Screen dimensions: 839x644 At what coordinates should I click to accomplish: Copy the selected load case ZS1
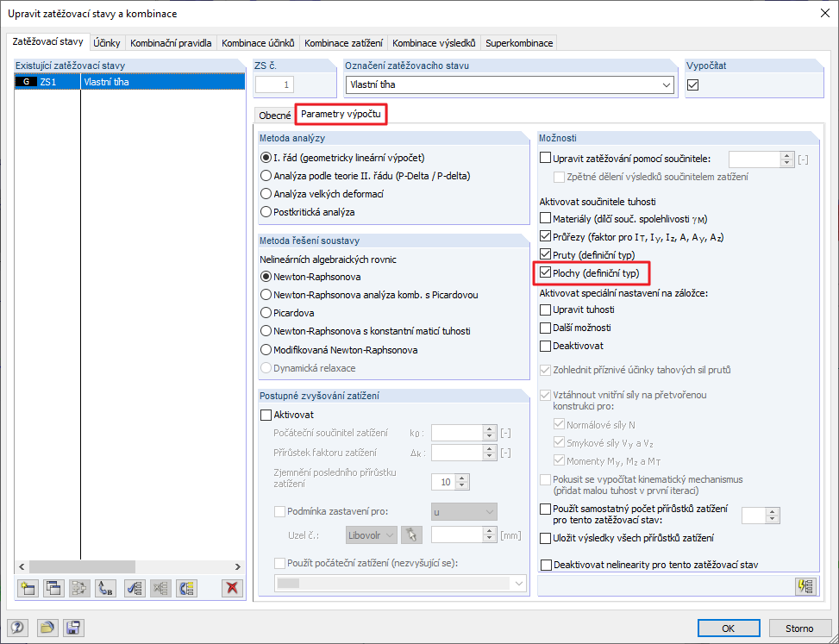[x=53, y=588]
